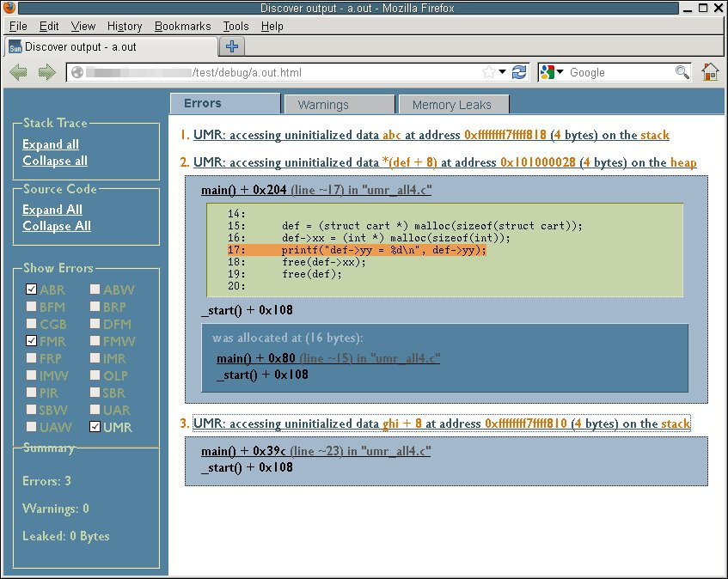Open the URL bar history dropdown
Viewport: 728px width, 579px height.
[503, 72]
